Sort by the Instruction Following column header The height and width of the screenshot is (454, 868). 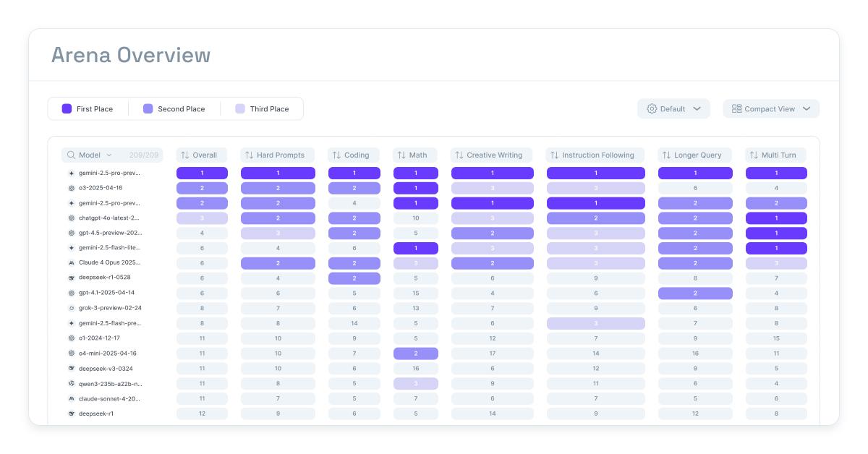[595, 155]
